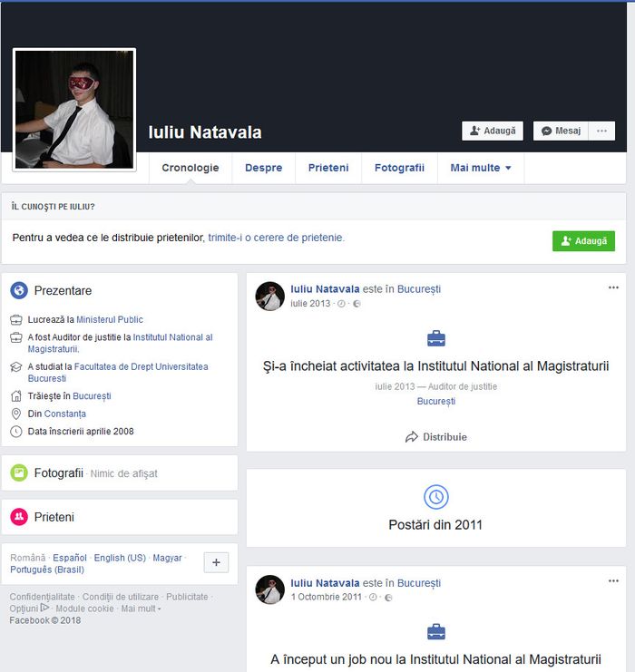This screenshot has width=635, height=672.
Task: Click the green Adaugă button
Action: (583, 241)
